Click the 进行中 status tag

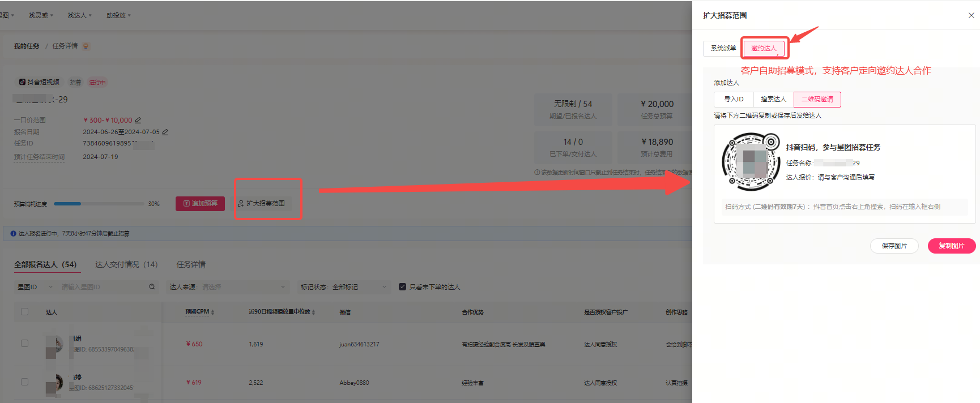(x=97, y=83)
